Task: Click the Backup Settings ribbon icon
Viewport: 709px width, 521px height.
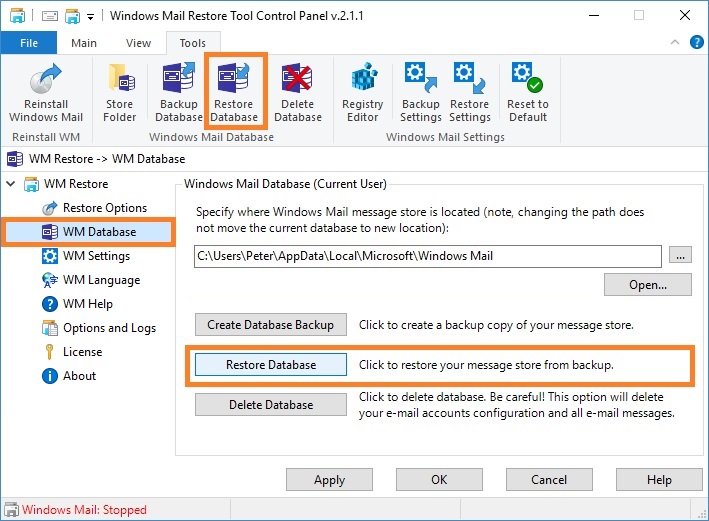Action: pos(421,92)
